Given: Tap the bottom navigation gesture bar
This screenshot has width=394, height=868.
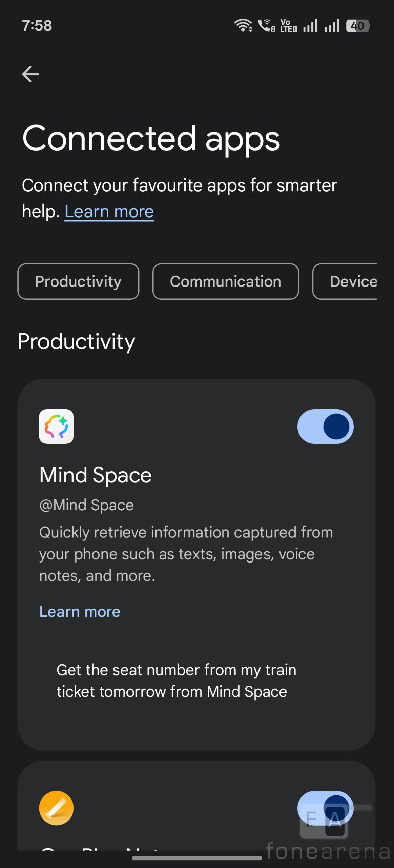Looking at the screenshot, I should [197, 858].
